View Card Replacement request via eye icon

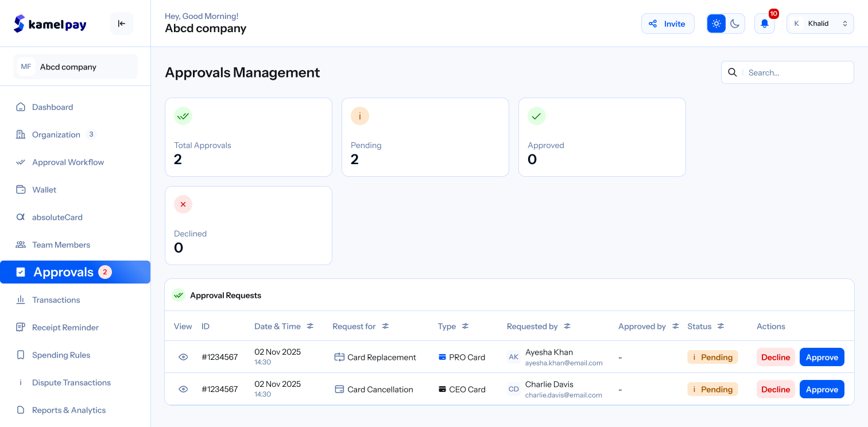pyautogui.click(x=183, y=357)
